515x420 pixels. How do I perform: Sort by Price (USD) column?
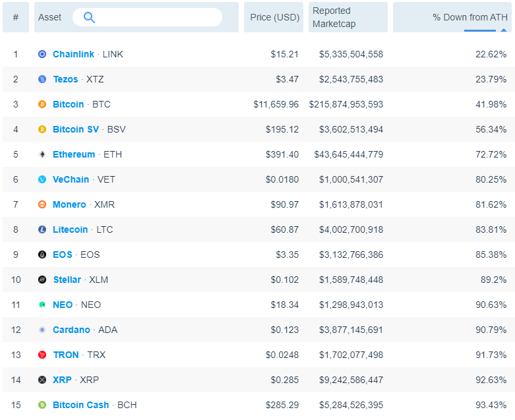[x=274, y=17]
